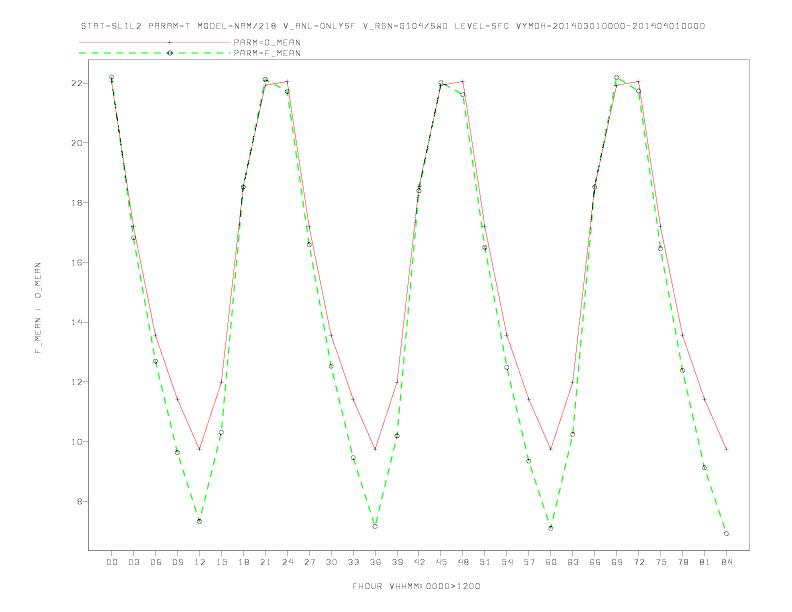Click x-axis tick label 33
Viewport: 792px width, 612px height.
point(354,562)
